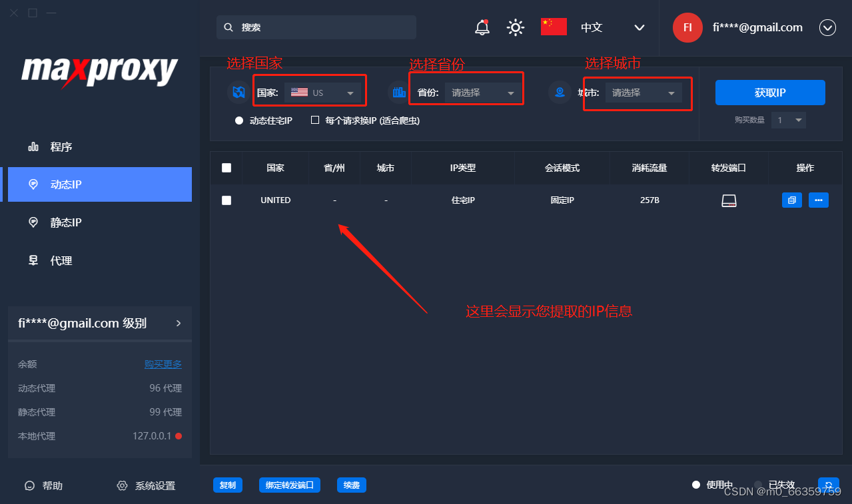Click the forwarding port device icon

pyautogui.click(x=729, y=200)
